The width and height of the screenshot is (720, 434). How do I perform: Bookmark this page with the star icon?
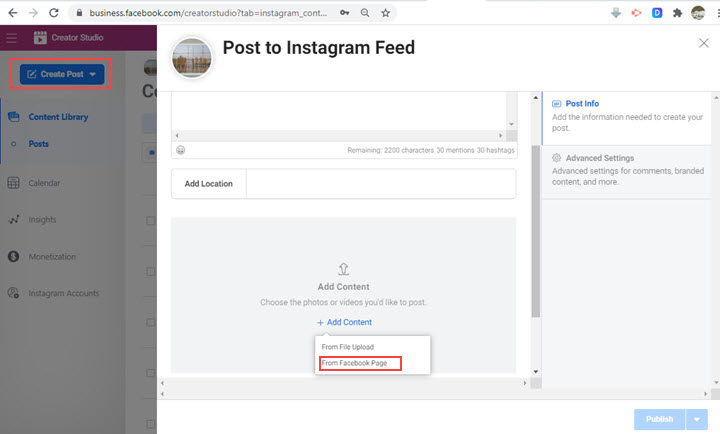(x=386, y=13)
